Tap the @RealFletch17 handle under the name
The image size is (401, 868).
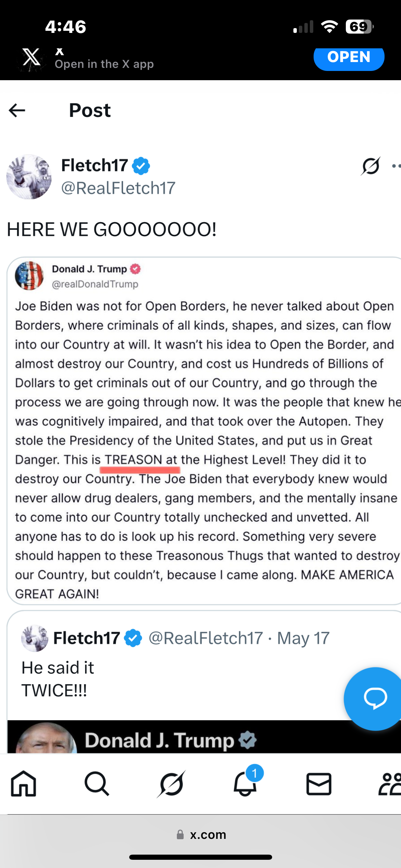click(x=118, y=188)
